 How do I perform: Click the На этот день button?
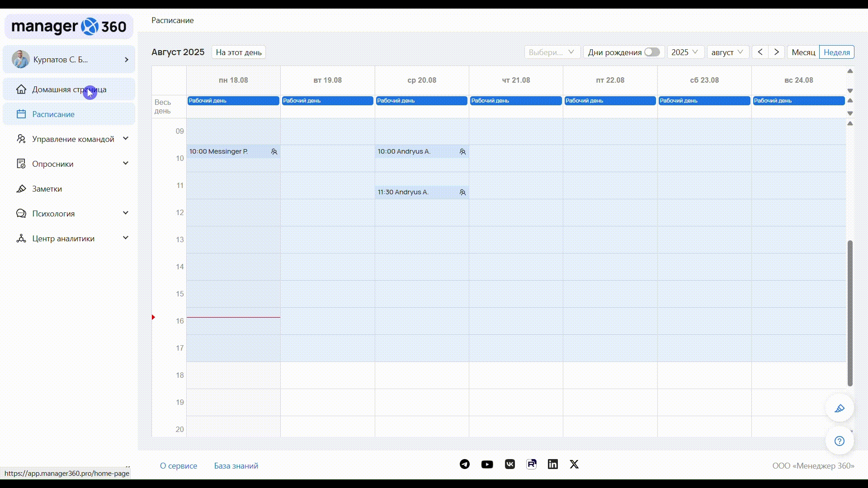click(239, 52)
